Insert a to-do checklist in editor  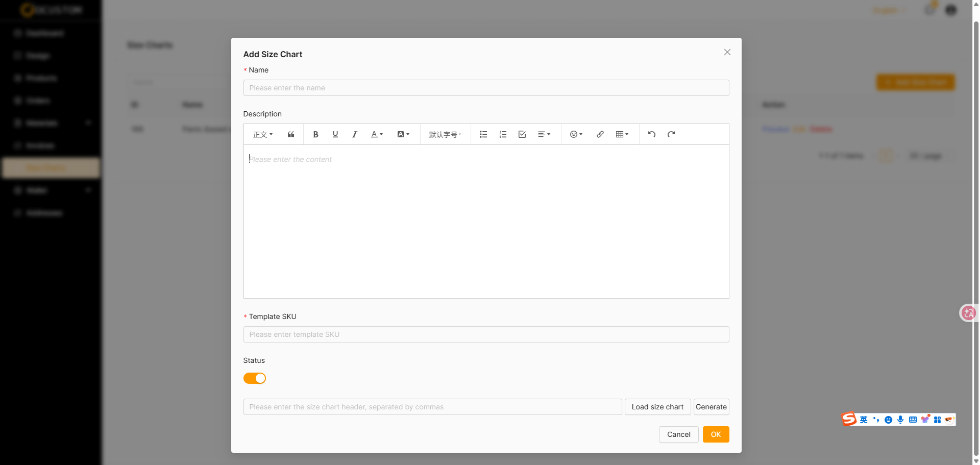(x=522, y=134)
